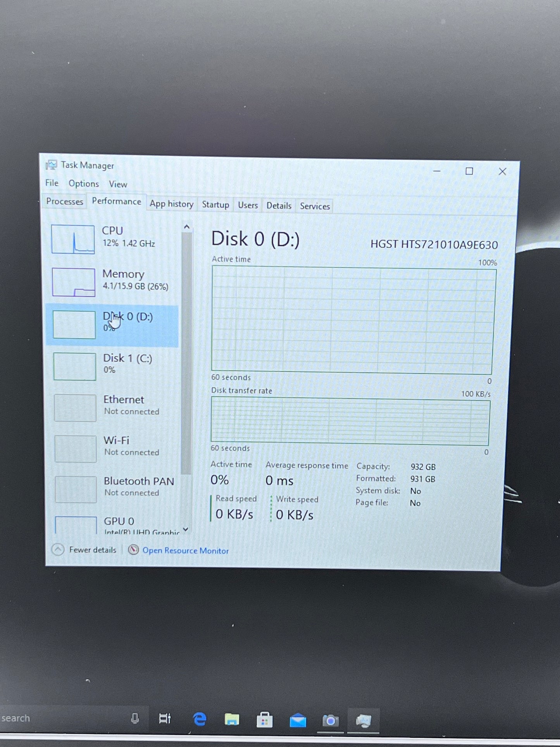Screen dimensions: 560x747
Task: Select the Bluetooth PAN entry
Action: click(x=114, y=489)
